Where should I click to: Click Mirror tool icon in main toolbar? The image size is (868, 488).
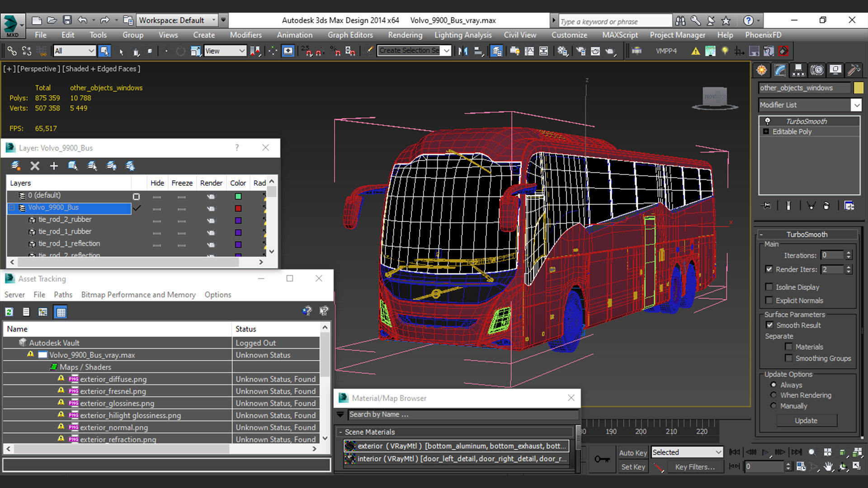point(462,51)
